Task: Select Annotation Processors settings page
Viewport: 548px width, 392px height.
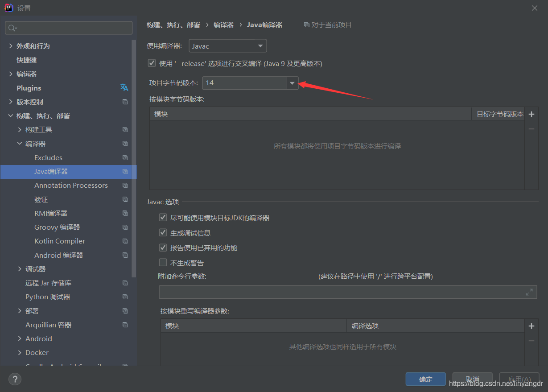Action: click(71, 185)
